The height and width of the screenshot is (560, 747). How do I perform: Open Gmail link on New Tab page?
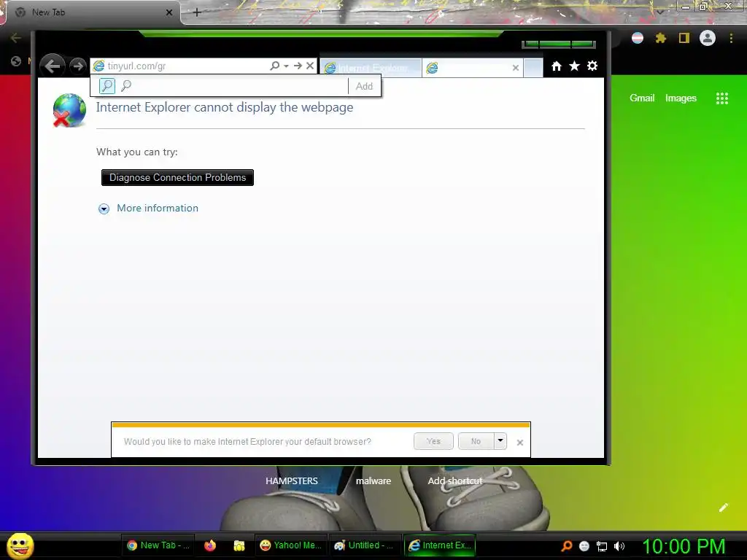pyautogui.click(x=642, y=98)
